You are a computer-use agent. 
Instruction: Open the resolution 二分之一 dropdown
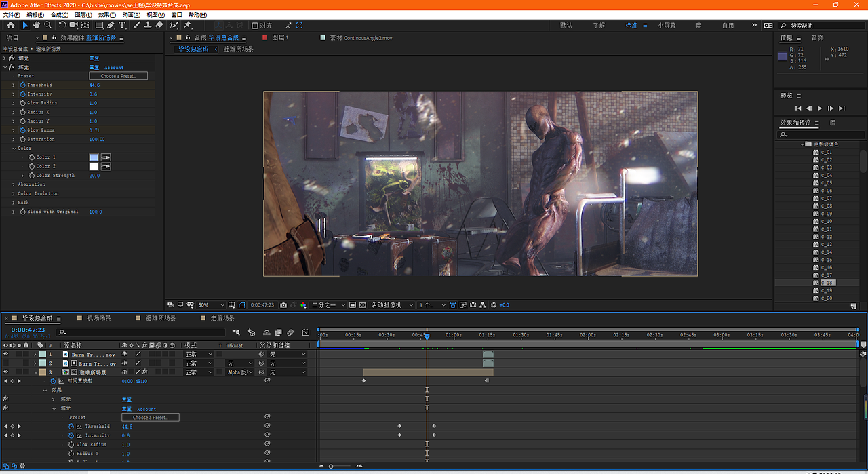(328, 305)
